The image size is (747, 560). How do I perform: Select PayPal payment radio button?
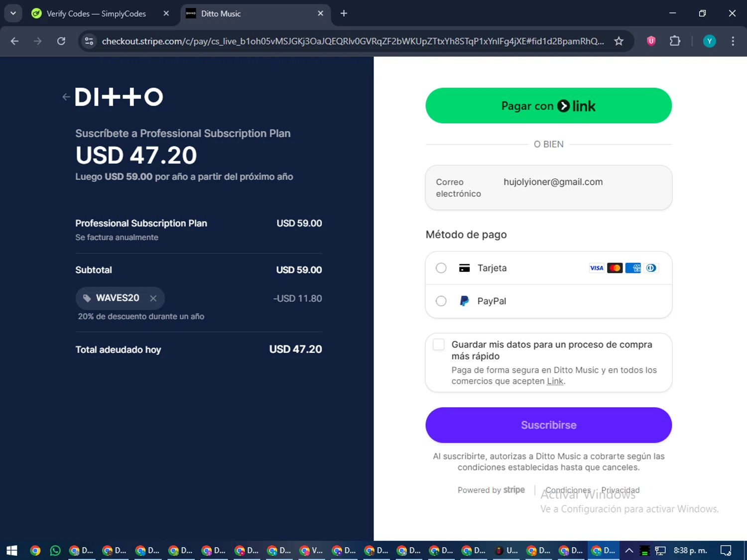pyautogui.click(x=441, y=301)
